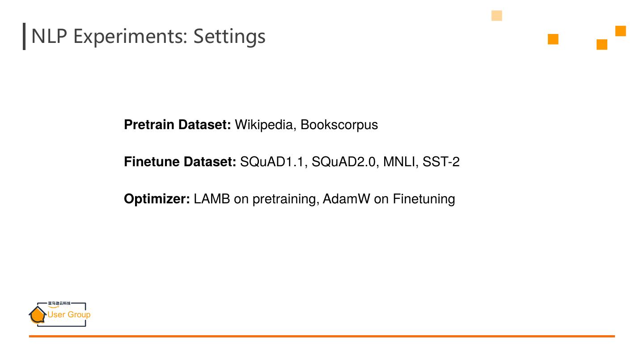Click the word 'AdamW'

click(x=346, y=199)
